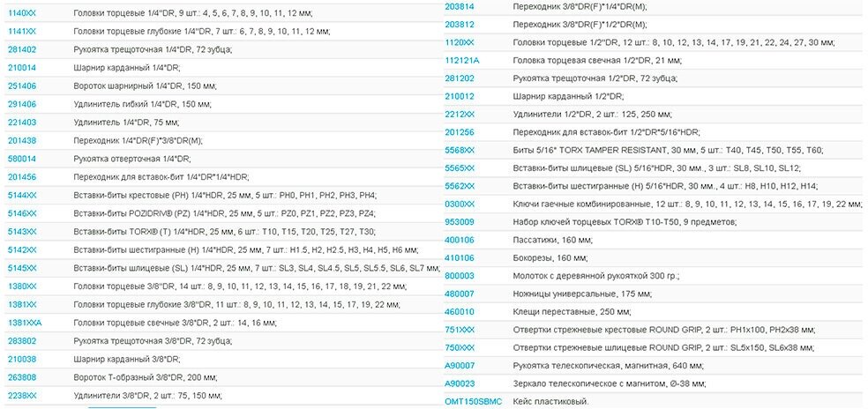Click 'Кейс пластиковый.' description

(x=550, y=402)
